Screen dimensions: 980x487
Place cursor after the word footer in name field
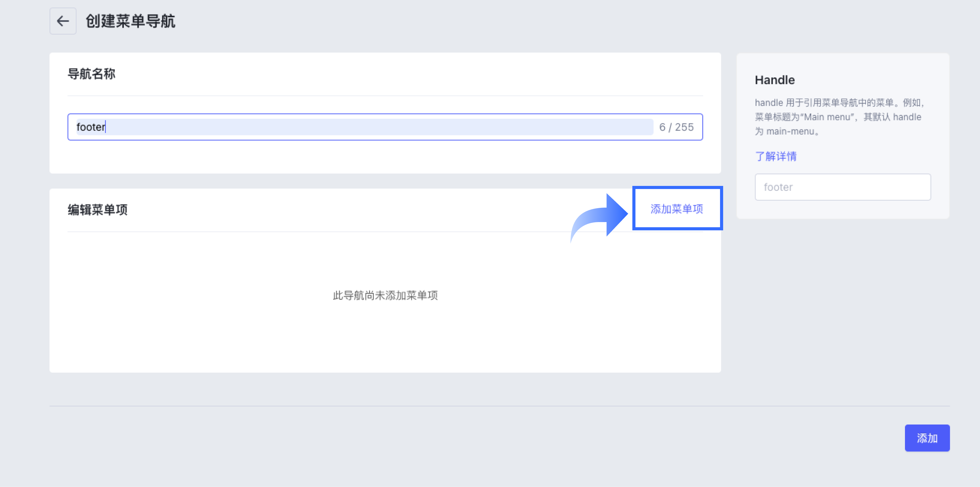click(106, 127)
